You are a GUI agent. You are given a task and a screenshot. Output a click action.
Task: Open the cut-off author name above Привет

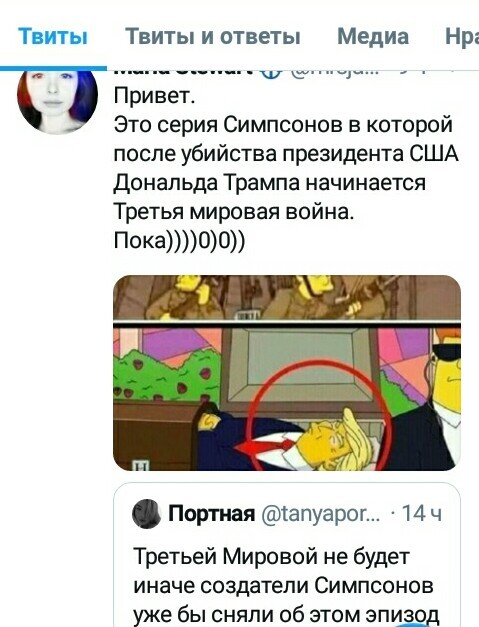(x=184, y=73)
